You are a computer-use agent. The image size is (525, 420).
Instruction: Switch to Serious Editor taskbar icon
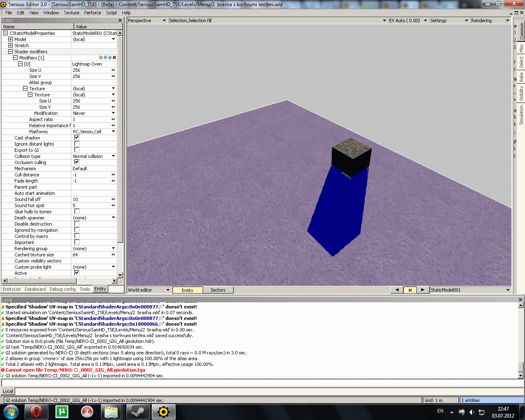163,411
